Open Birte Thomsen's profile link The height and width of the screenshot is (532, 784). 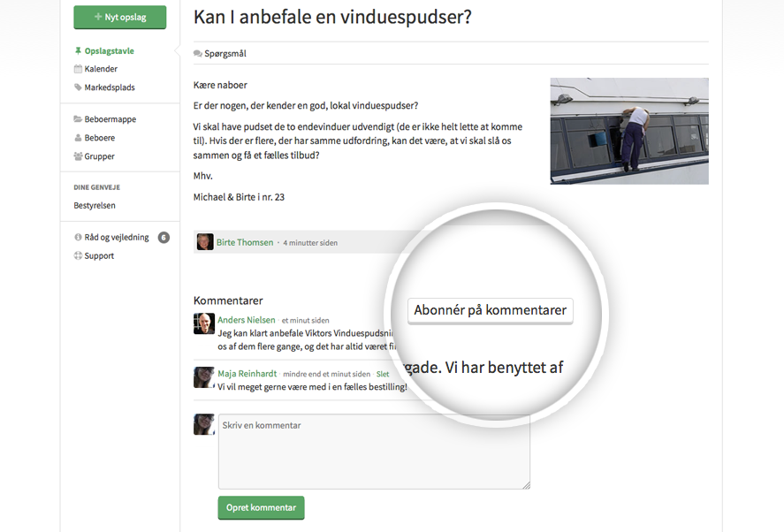click(x=245, y=242)
